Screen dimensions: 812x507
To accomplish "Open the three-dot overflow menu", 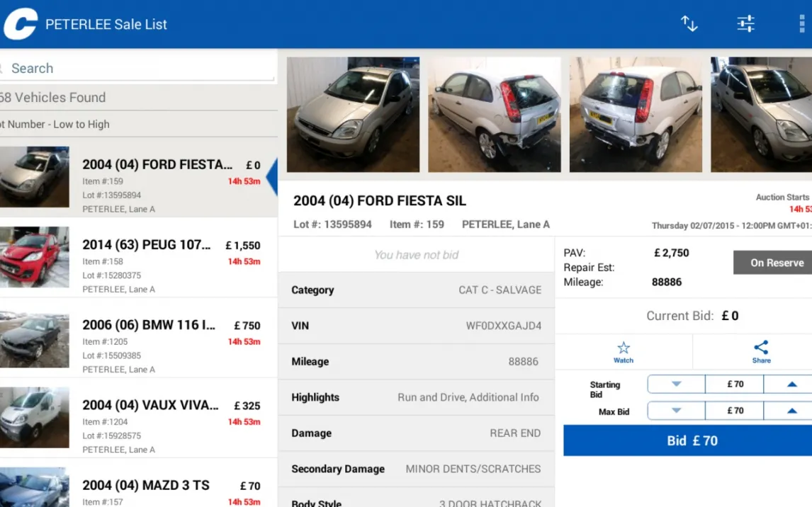I will point(801,24).
